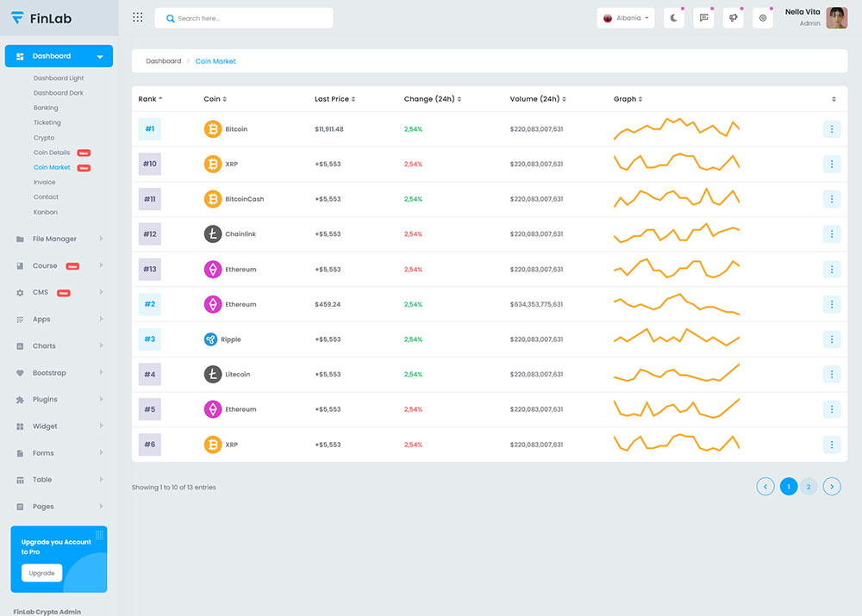Image resolution: width=862 pixels, height=616 pixels.
Task: Select Coin Details in sidebar
Action: click(52, 152)
